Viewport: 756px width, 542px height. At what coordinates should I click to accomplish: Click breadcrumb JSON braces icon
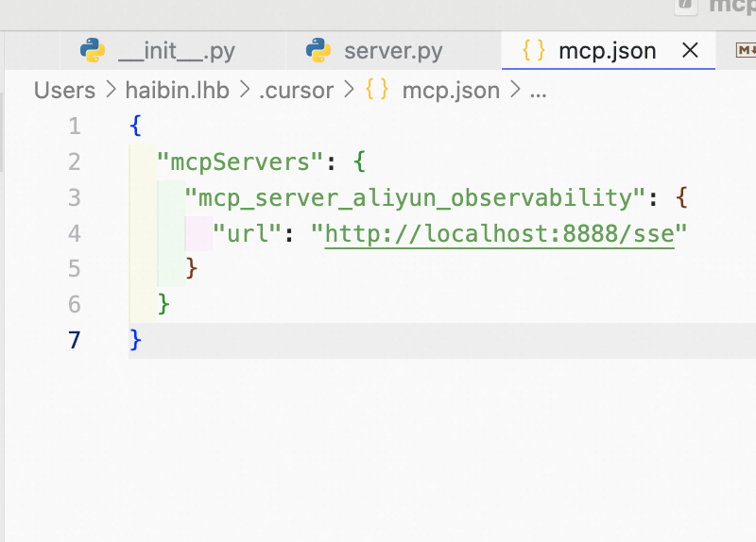[376, 90]
